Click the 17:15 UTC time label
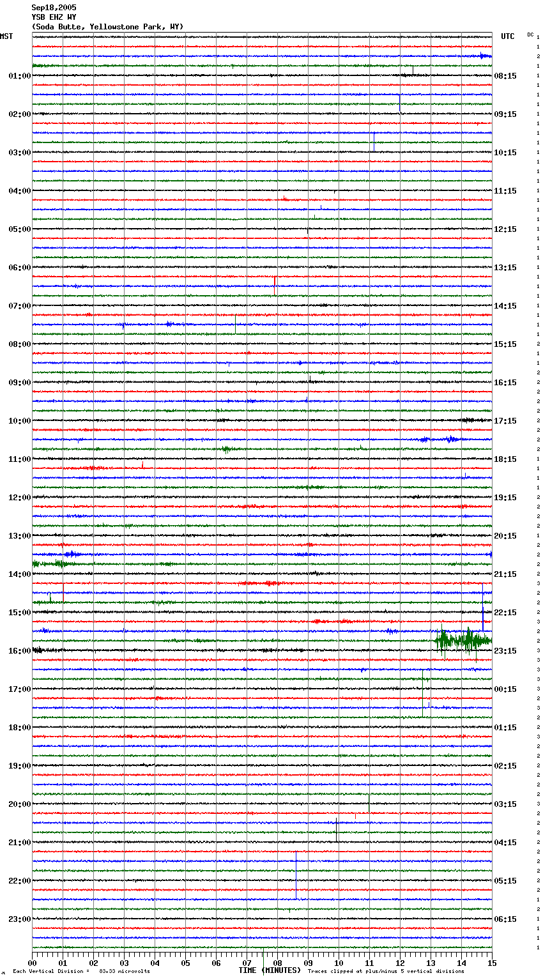Viewport: 543px width, 980px height. tap(505, 421)
